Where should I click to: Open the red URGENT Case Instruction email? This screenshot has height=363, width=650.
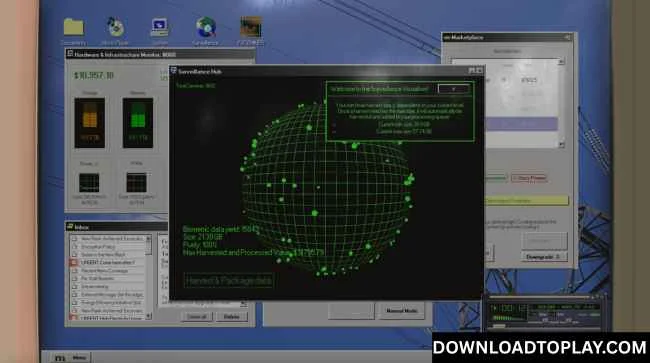tap(107, 262)
